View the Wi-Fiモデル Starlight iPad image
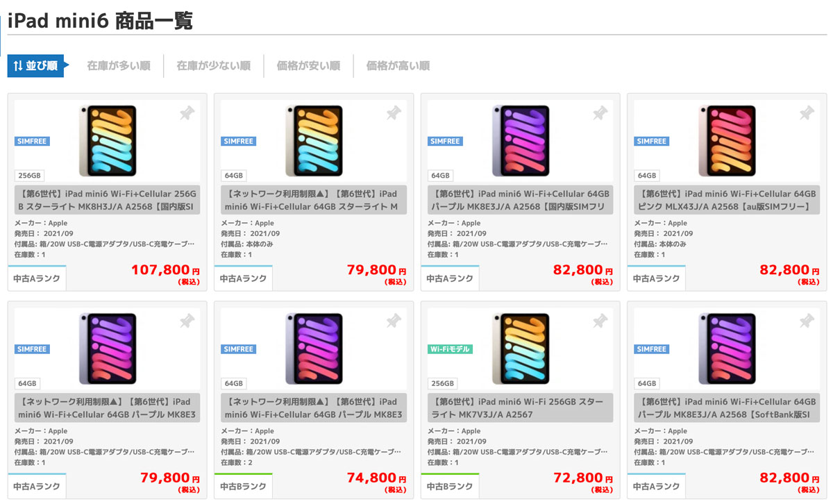Image resolution: width=833 pixels, height=504 pixels. [x=521, y=349]
